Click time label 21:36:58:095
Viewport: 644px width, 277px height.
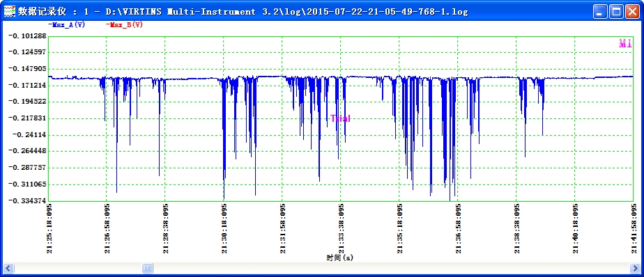tap(458, 228)
